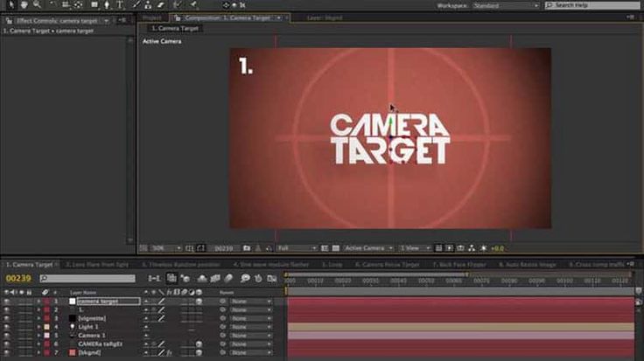644x361 pixels.
Task: Select the Roto Brush tool
Action: pos(178,5)
